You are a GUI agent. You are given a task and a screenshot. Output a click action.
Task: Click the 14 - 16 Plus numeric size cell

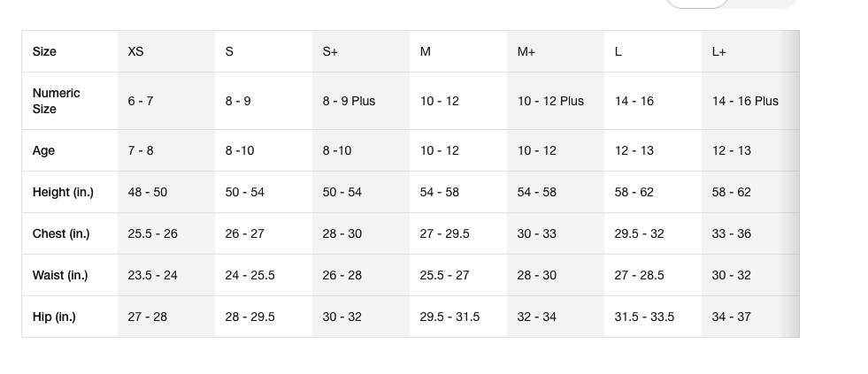click(x=746, y=102)
